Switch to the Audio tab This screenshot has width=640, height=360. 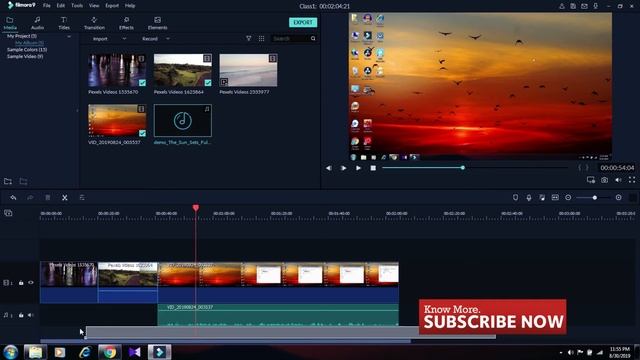(x=37, y=23)
